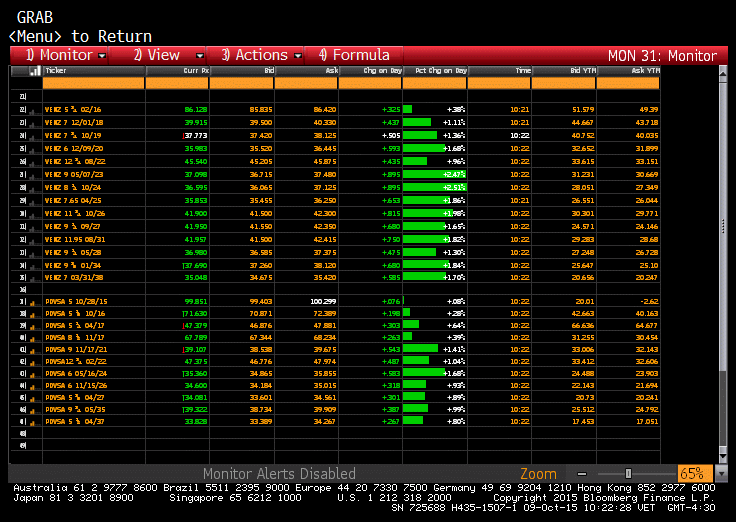Click chart icon for PDVSA12 02/22
736x522 pixels.
[x=33, y=363]
